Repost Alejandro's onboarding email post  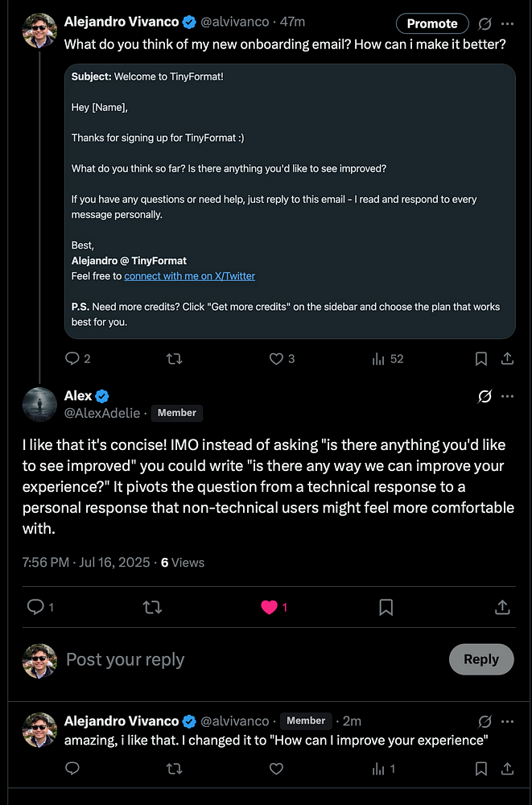pyautogui.click(x=173, y=359)
